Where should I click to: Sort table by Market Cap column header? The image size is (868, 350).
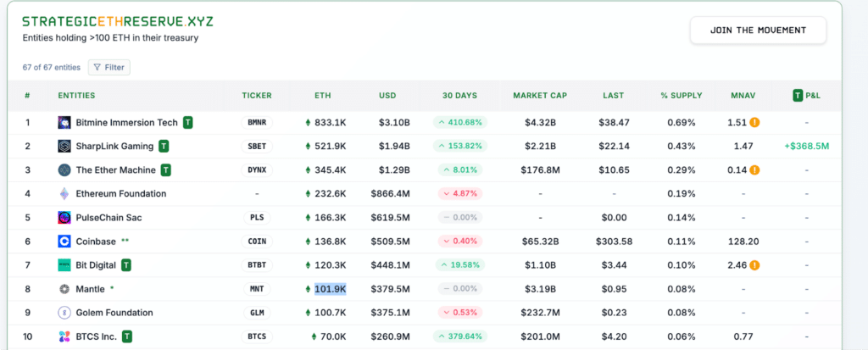click(x=540, y=95)
